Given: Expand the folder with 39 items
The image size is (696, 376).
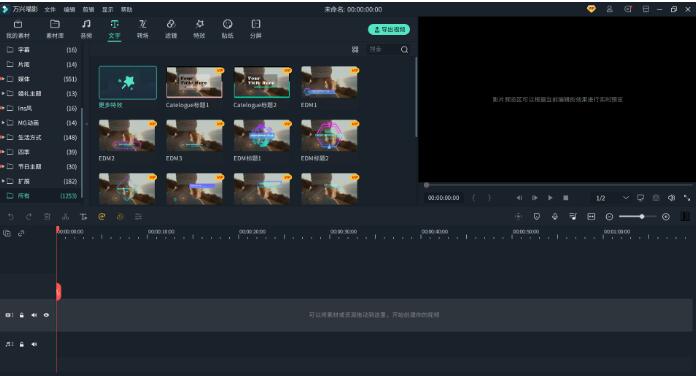Looking at the screenshot, I should pyautogui.click(x=3, y=152).
